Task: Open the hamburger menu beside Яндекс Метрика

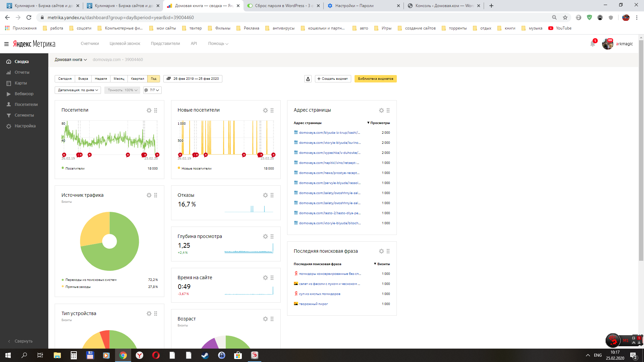Action: (x=6, y=44)
